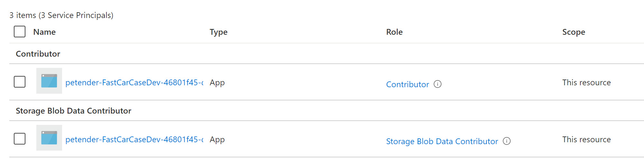
Task: Click app icon in Storage Blob Data Contributor row
Action: pos(49,138)
